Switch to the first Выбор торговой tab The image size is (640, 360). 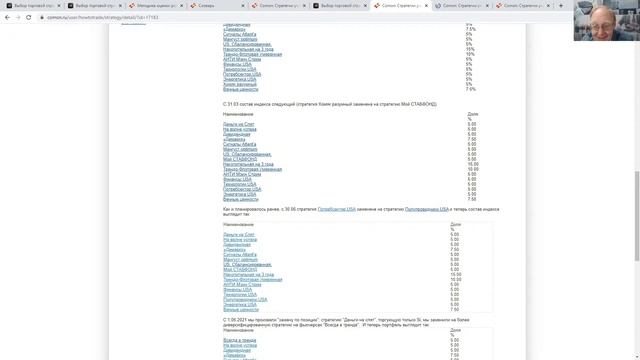click(33, 6)
